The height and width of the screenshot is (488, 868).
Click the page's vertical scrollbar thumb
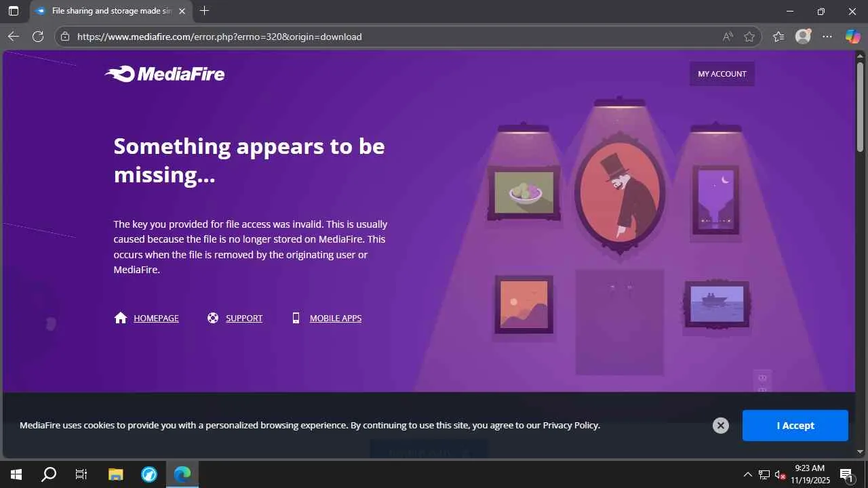click(861, 107)
